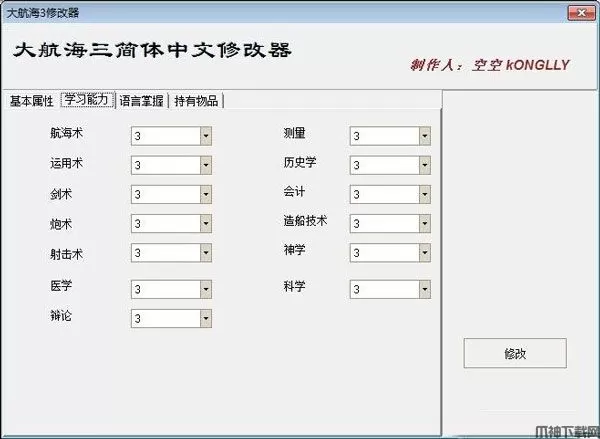The image size is (600, 439).
Task: Open the 剑术 dropdown arrow
Action: click(x=205, y=195)
